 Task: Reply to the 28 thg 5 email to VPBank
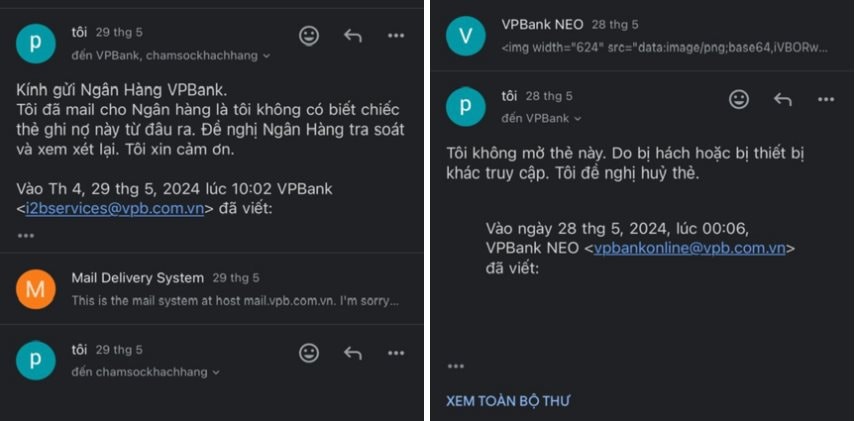pyautogui.click(x=783, y=99)
